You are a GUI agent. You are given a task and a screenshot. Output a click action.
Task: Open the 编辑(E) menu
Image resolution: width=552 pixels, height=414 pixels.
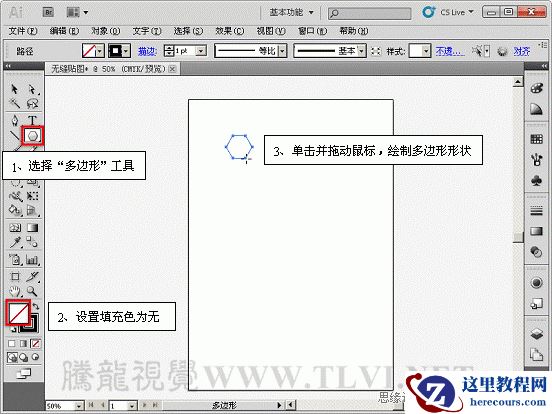pos(64,31)
